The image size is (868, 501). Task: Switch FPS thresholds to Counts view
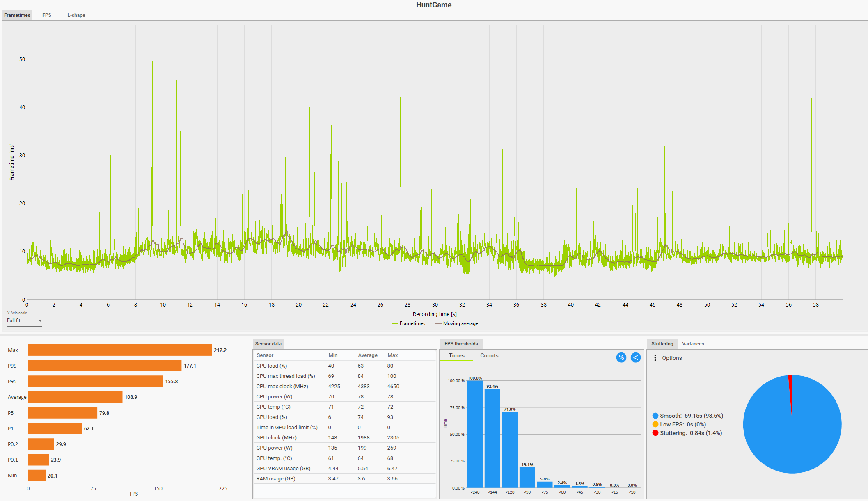pyautogui.click(x=489, y=355)
